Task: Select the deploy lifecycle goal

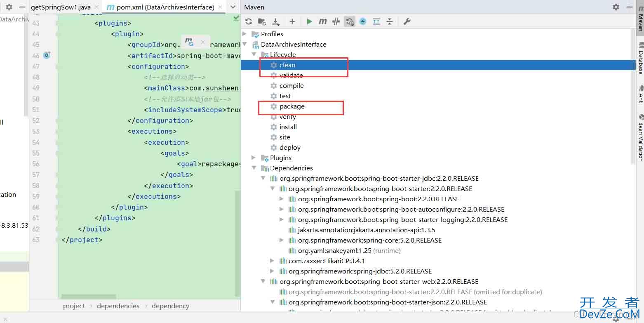Action: (x=290, y=148)
